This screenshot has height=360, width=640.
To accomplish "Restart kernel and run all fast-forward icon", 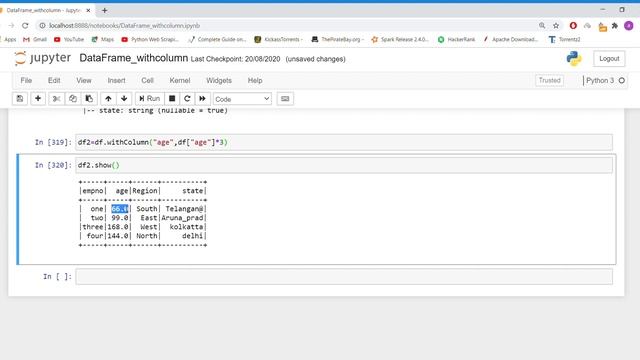I will point(202,99).
